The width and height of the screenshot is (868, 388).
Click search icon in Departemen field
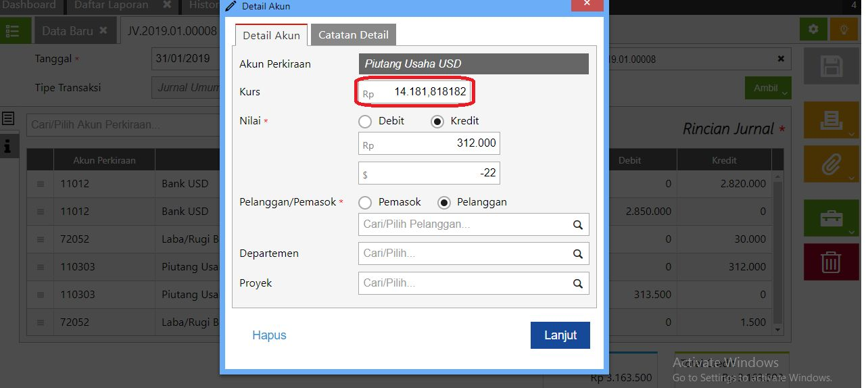click(x=578, y=254)
